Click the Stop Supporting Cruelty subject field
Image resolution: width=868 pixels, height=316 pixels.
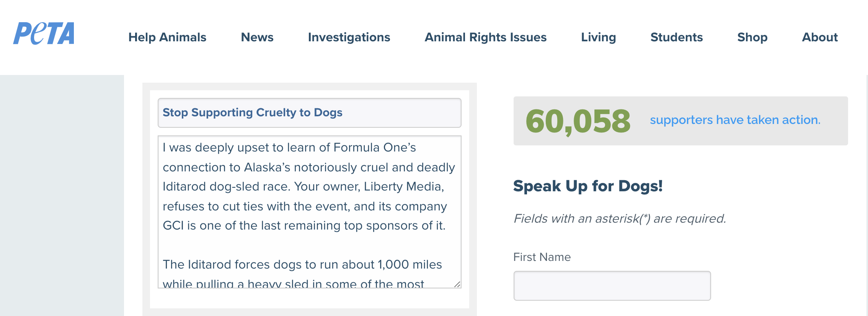coord(309,113)
